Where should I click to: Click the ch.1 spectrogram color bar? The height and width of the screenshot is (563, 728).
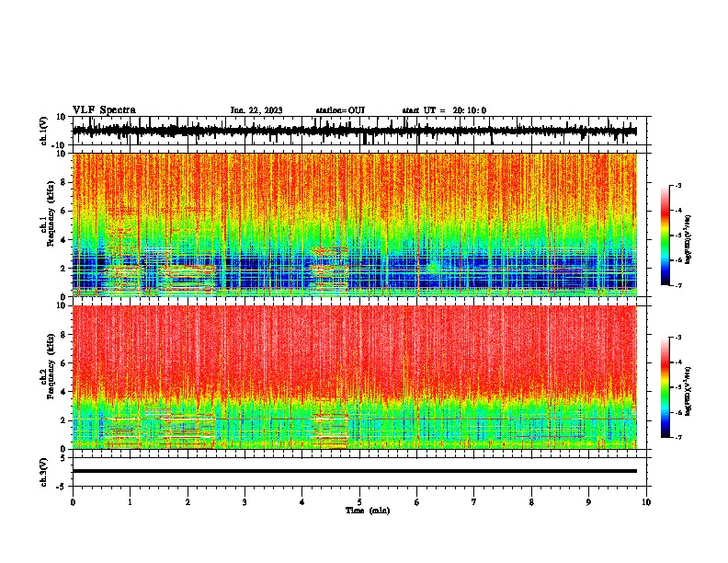point(665,236)
